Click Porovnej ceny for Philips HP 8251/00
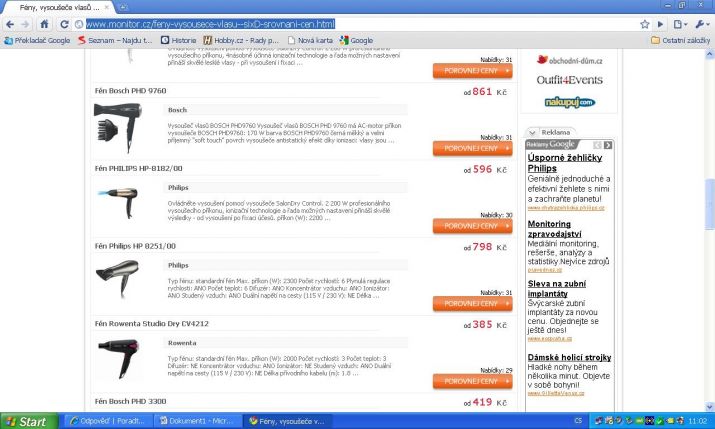Viewport: 715px width, 429px height. point(472,304)
